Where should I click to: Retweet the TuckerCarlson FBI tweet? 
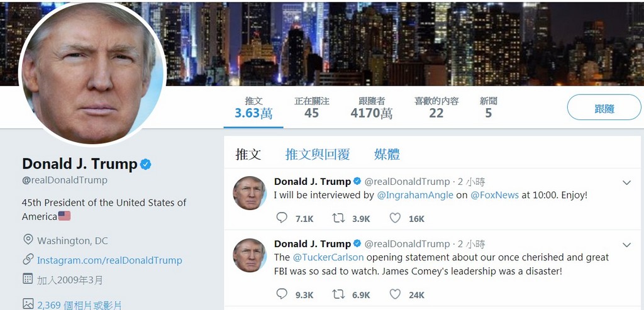click(338, 294)
